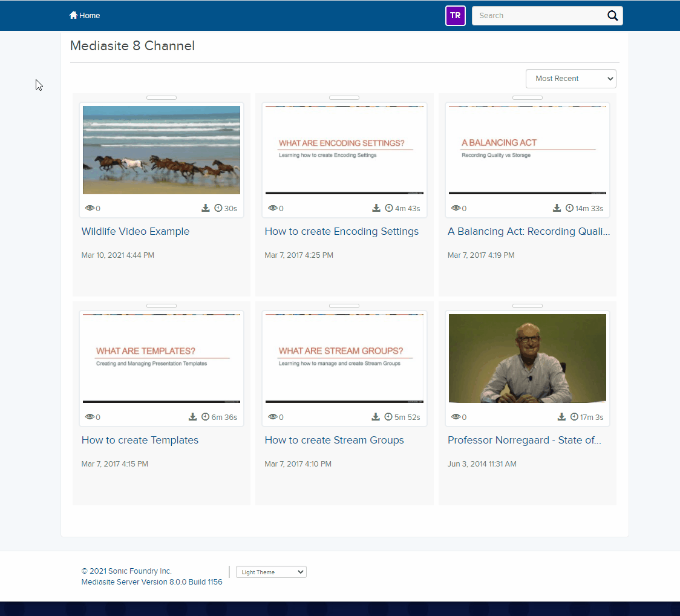Screen dimensions: 680x616
Task: Click the views eye icon on A Balancing Act card
Action: 456,208
